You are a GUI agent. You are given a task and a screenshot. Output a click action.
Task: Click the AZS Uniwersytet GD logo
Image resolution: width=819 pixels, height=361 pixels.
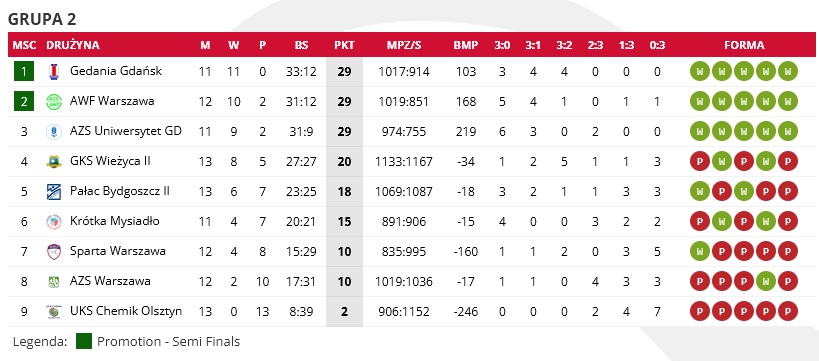click(x=53, y=132)
